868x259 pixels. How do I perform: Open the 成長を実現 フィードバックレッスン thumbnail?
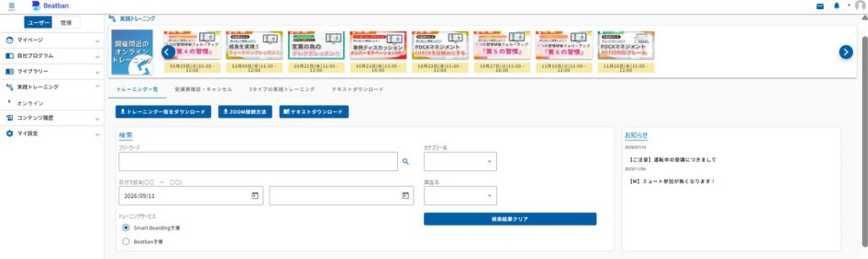click(x=254, y=45)
